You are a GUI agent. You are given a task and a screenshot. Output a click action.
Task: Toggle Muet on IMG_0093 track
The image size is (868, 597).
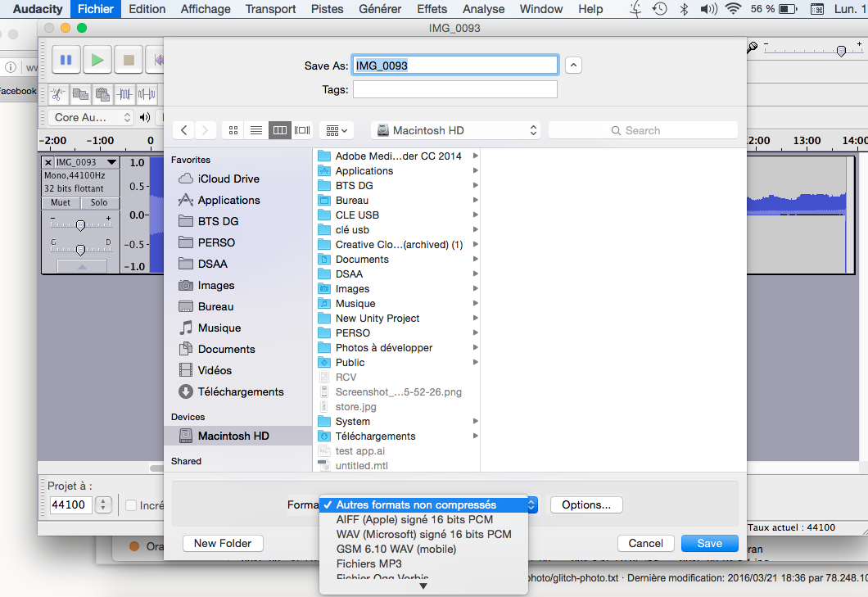point(61,203)
